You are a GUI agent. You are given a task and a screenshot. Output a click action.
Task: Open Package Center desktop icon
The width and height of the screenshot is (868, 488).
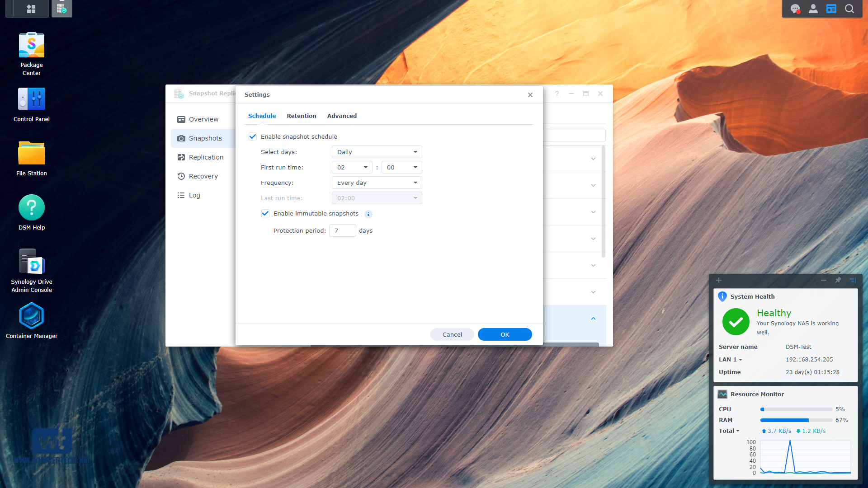click(x=32, y=45)
